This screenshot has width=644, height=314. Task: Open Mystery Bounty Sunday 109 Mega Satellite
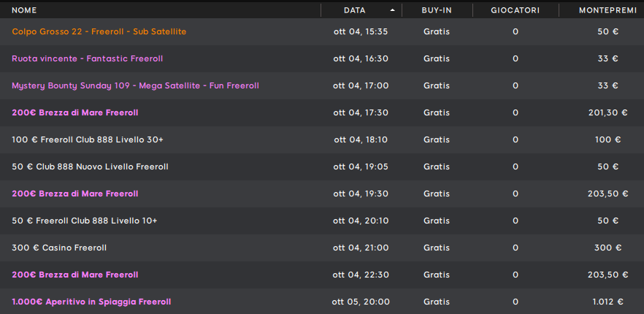[x=135, y=85]
